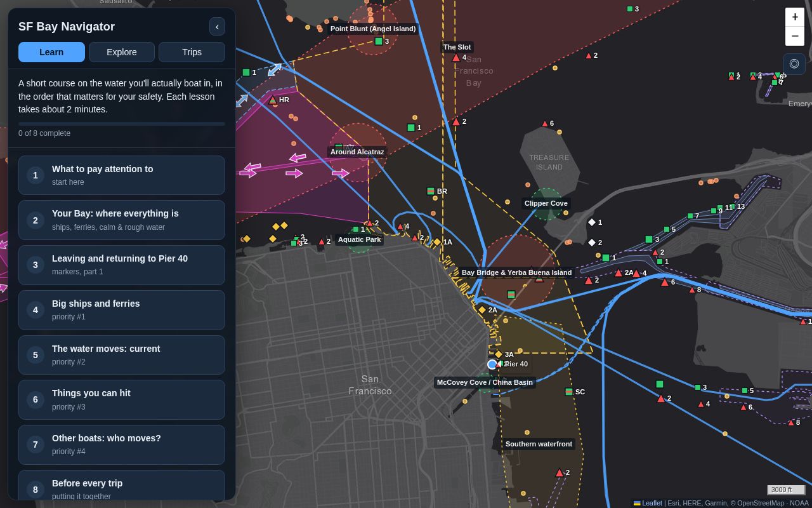The width and height of the screenshot is (812, 508).
Task: Select the Southern waterfront map label
Action: pyautogui.click(x=539, y=444)
